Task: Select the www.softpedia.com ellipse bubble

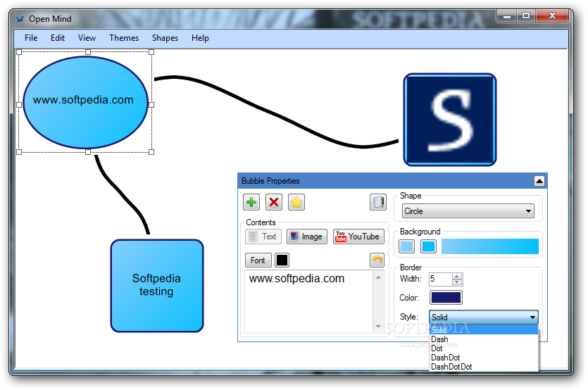Action: [x=85, y=102]
